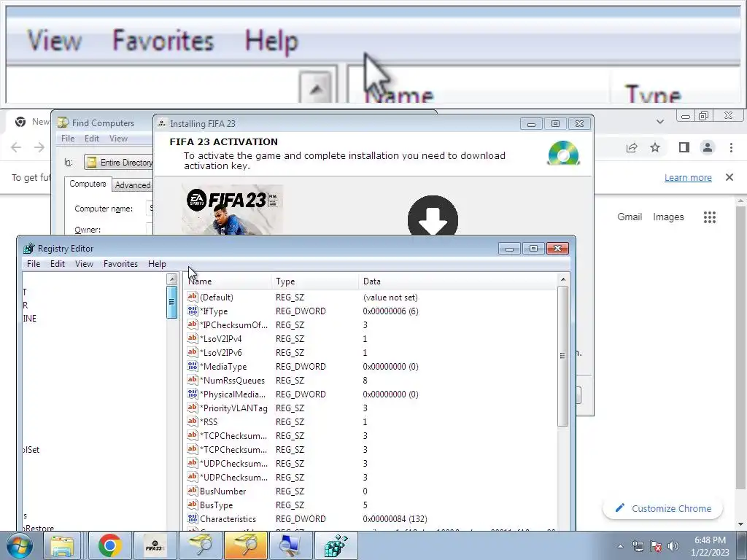Click the DWORD icon beside Characteristics
The image size is (747, 560).
click(192, 518)
